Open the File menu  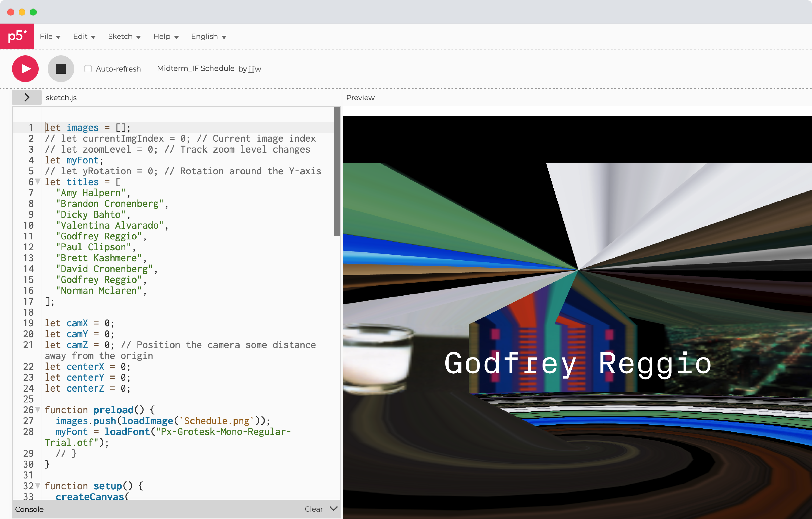click(50, 36)
